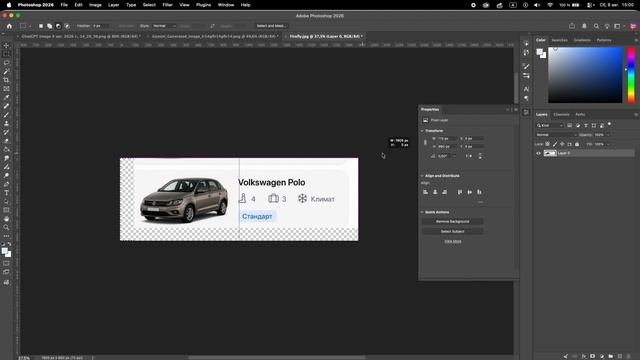
Task: Create new adjustment layer icon
Action: tap(602, 356)
